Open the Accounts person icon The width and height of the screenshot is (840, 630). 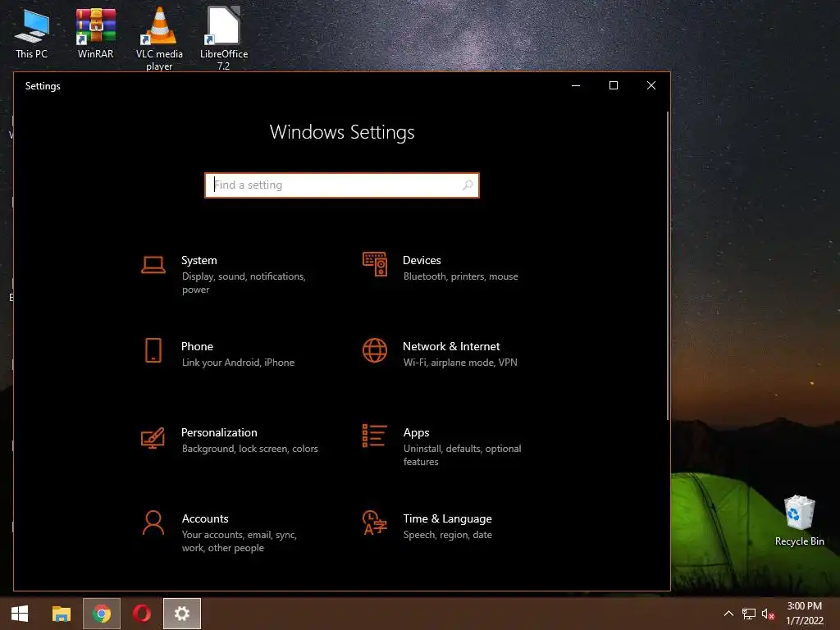point(153,523)
